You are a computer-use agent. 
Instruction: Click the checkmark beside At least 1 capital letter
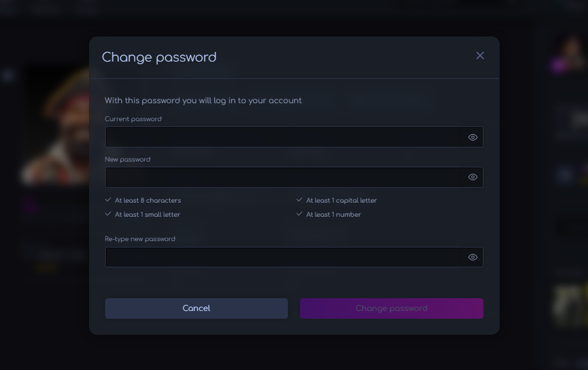click(x=299, y=200)
